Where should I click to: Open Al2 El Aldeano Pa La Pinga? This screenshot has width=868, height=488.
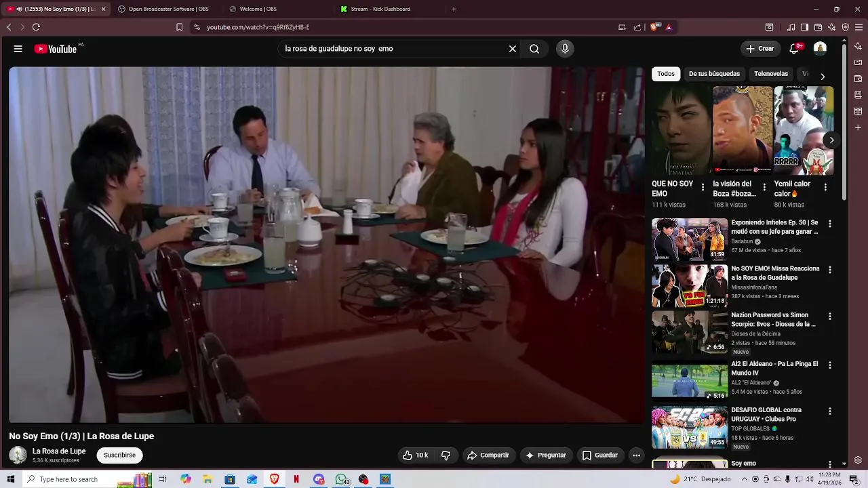tap(690, 381)
